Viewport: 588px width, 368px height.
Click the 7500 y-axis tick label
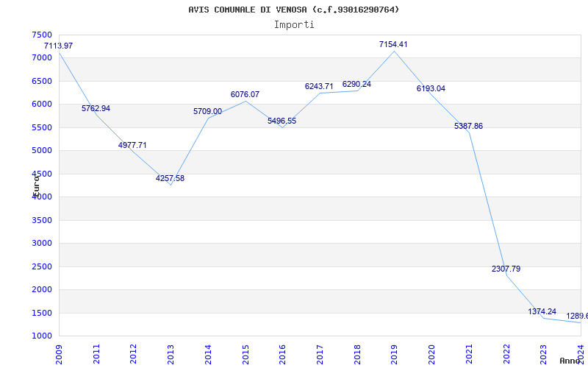pyautogui.click(x=43, y=35)
